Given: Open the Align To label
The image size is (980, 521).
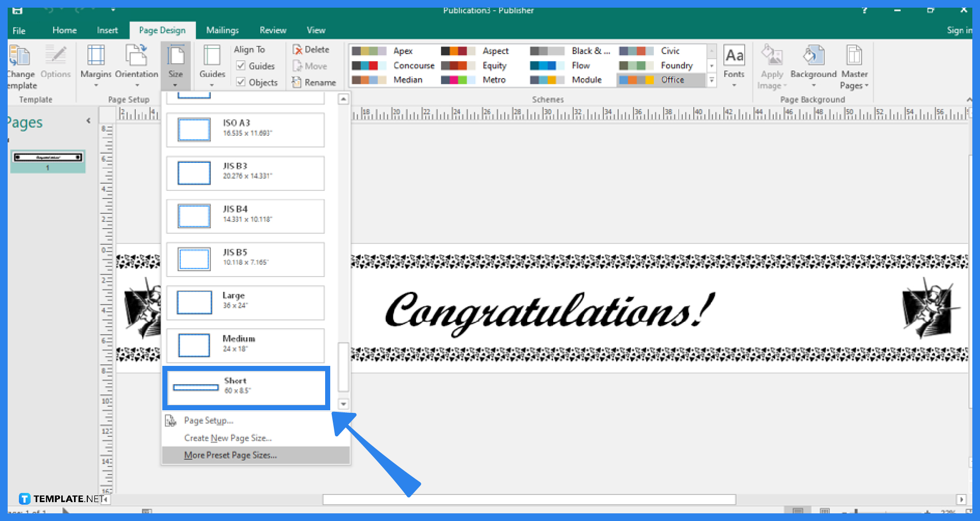Looking at the screenshot, I should click(250, 49).
